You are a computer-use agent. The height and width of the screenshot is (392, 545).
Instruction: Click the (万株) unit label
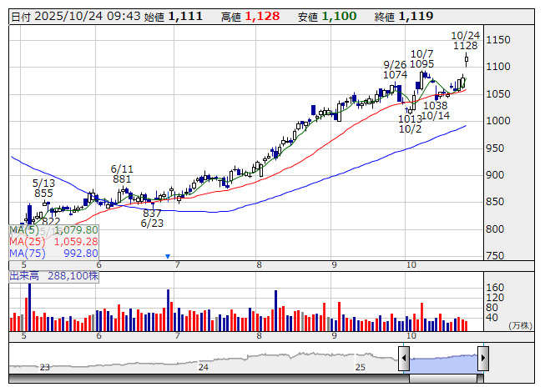click(520, 325)
